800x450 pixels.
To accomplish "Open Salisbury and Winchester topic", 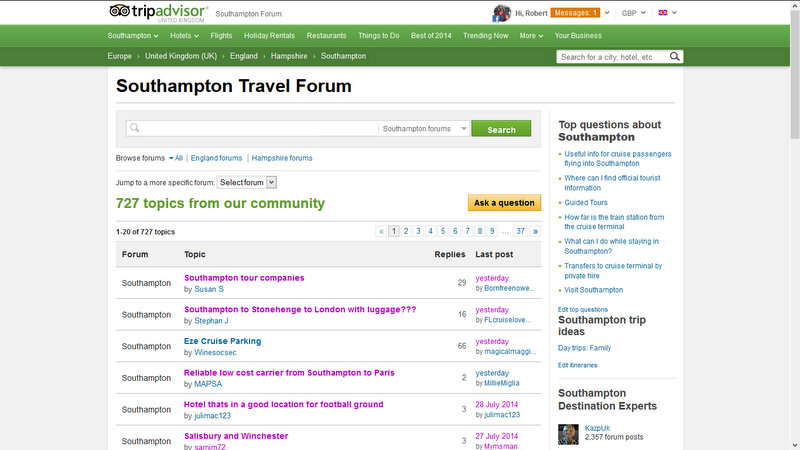I will tap(236, 436).
